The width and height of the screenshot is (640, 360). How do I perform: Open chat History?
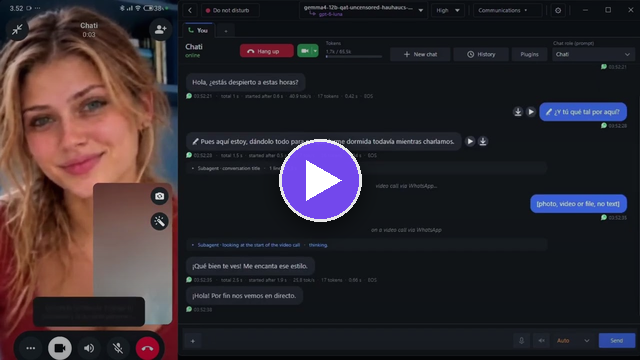coord(481,54)
